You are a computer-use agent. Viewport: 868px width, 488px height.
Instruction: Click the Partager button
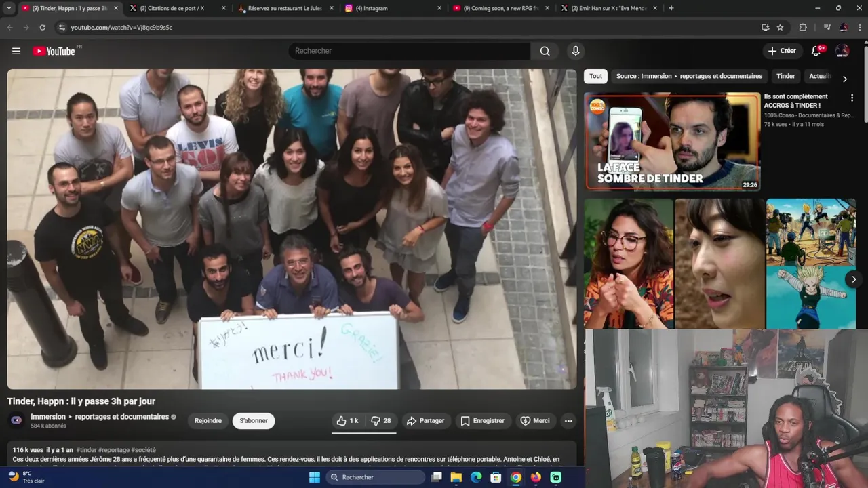pyautogui.click(x=425, y=421)
